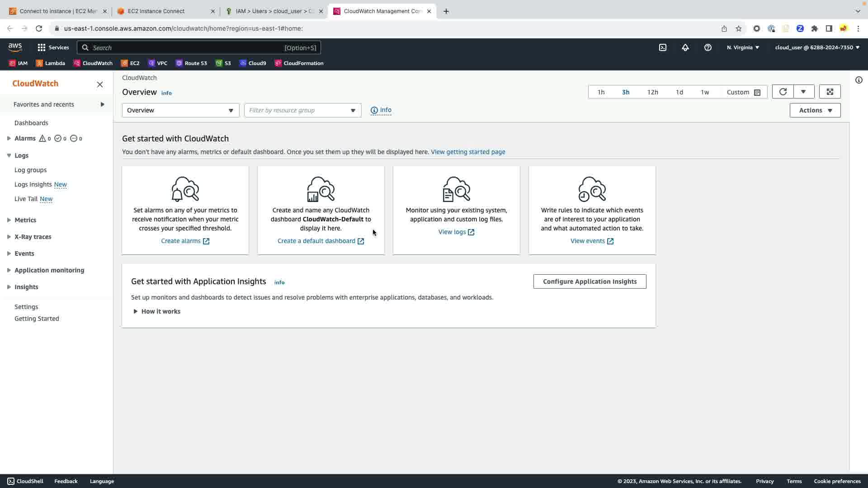Image resolution: width=868 pixels, height=488 pixels.
Task: Open the notifications bell icon
Action: [x=685, y=47]
